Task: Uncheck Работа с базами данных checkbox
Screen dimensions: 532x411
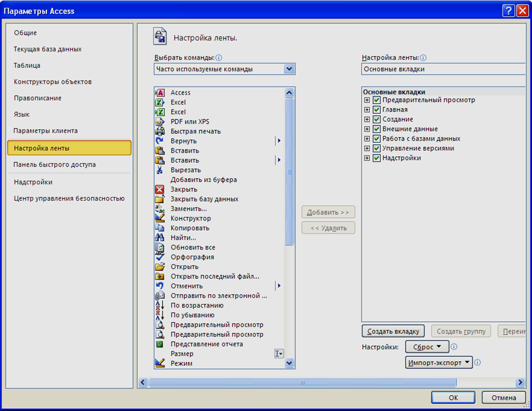Action: pos(377,139)
